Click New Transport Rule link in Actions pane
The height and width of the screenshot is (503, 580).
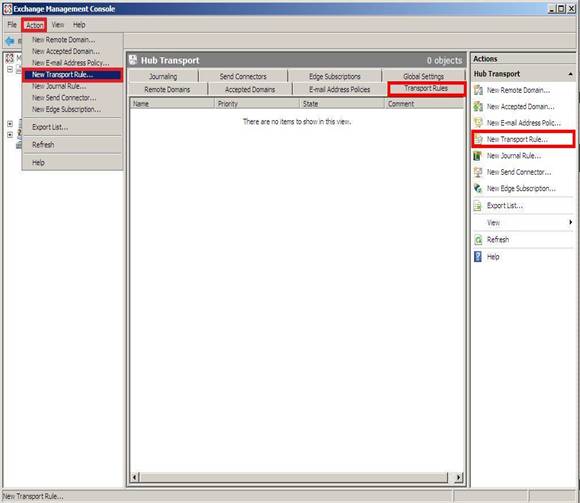click(x=517, y=139)
